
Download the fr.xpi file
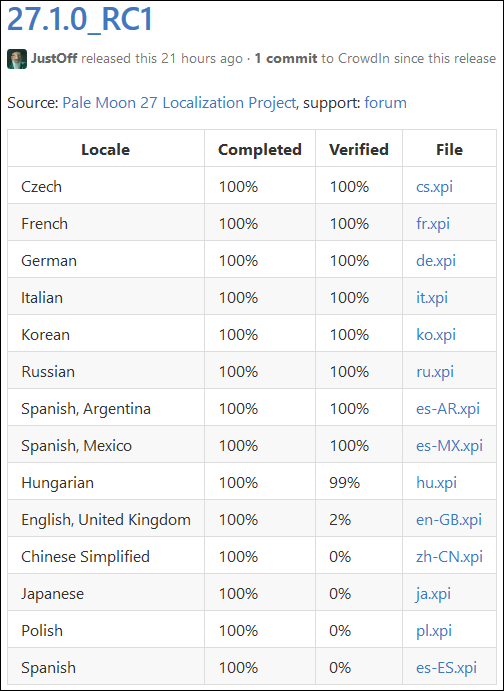(433, 224)
